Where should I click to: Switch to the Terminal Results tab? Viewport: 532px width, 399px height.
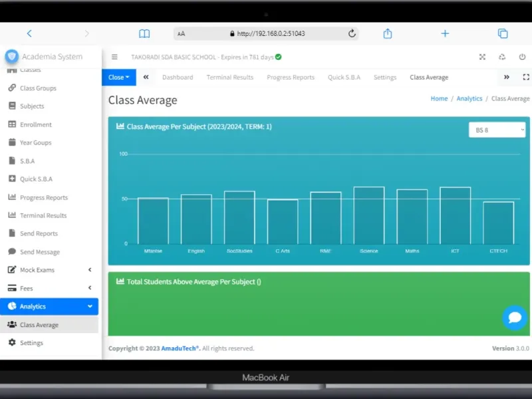(x=229, y=77)
